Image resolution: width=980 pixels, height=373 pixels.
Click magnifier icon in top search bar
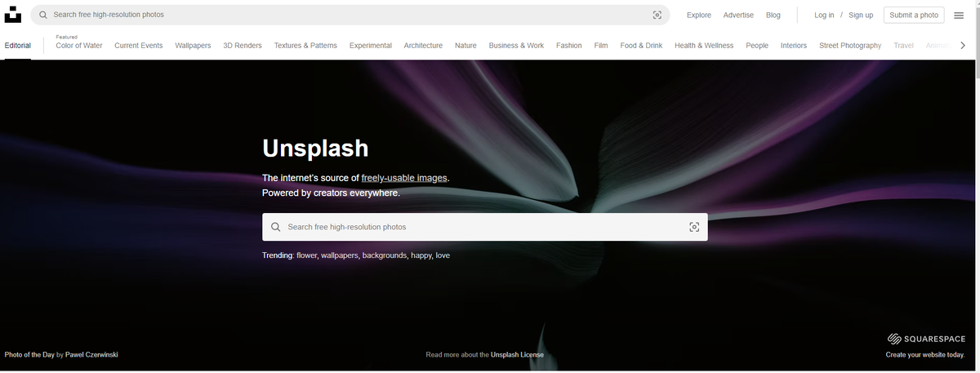click(x=43, y=15)
